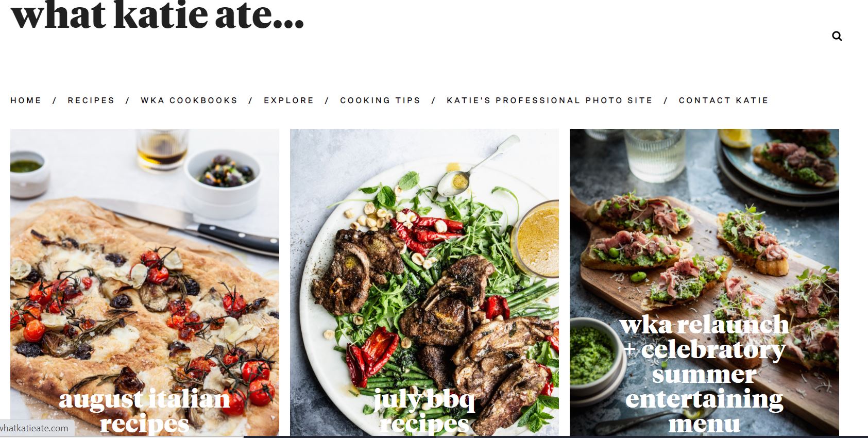Open the bruschetta board photo tile
This screenshot has height=438, width=868.
tap(704, 282)
